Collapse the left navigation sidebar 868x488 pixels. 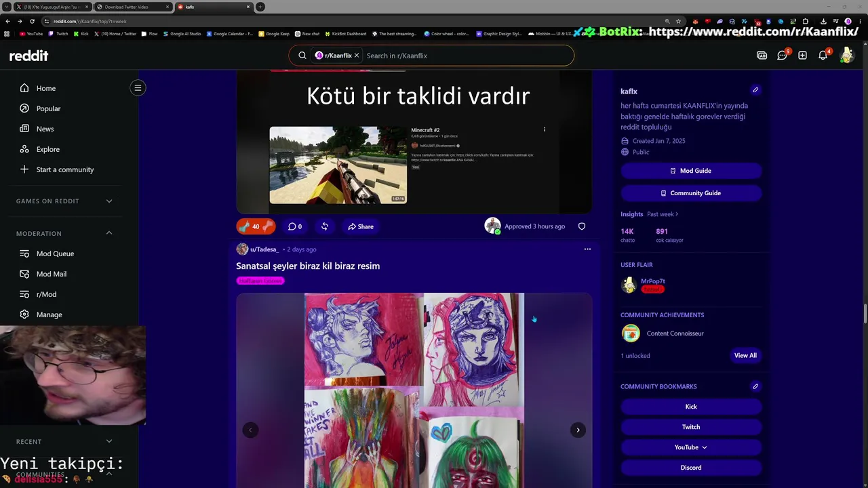138,87
